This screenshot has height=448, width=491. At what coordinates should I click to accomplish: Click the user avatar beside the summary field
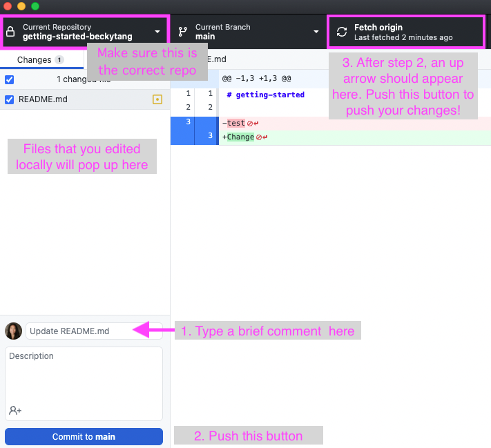(x=13, y=331)
